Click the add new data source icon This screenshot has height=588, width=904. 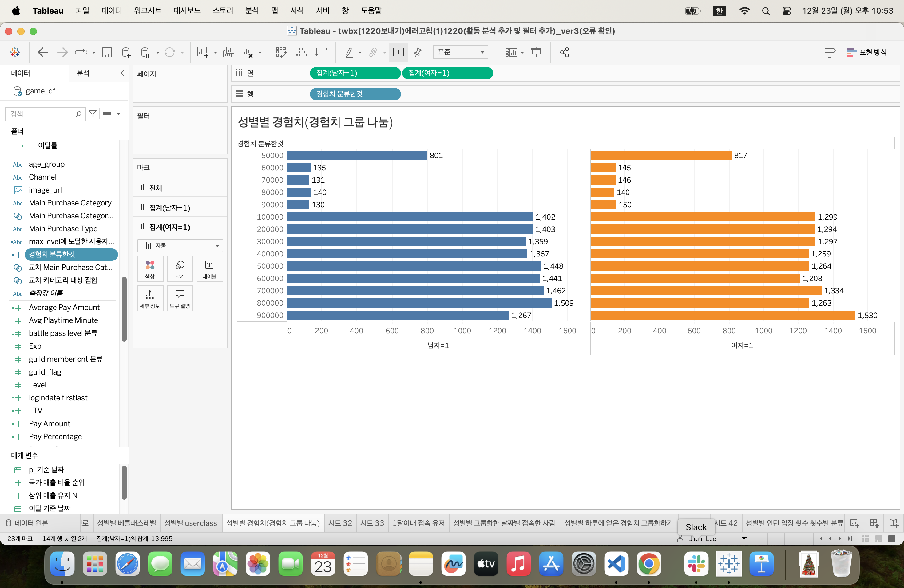coord(126,52)
